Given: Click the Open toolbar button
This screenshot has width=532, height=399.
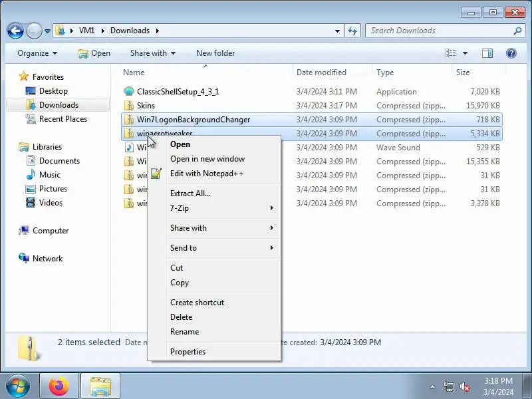Looking at the screenshot, I should pyautogui.click(x=94, y=53).
